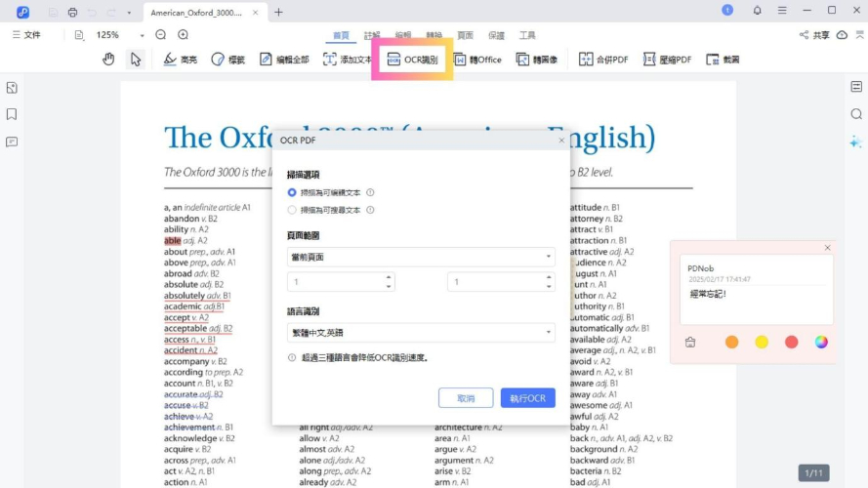Image resolution: width=868 pixels, height=488 pixels.
Task: Select the hand pan tool
Action: (108, 60)
